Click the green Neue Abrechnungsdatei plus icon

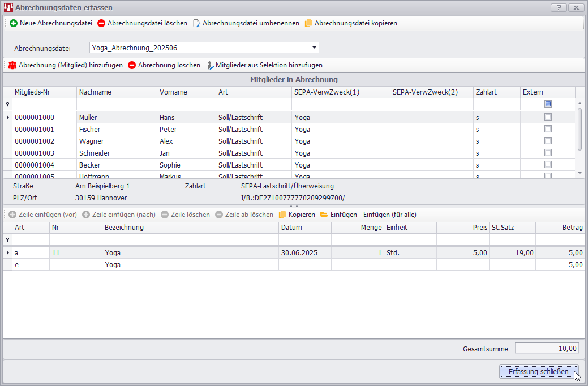tap(14, 23)
